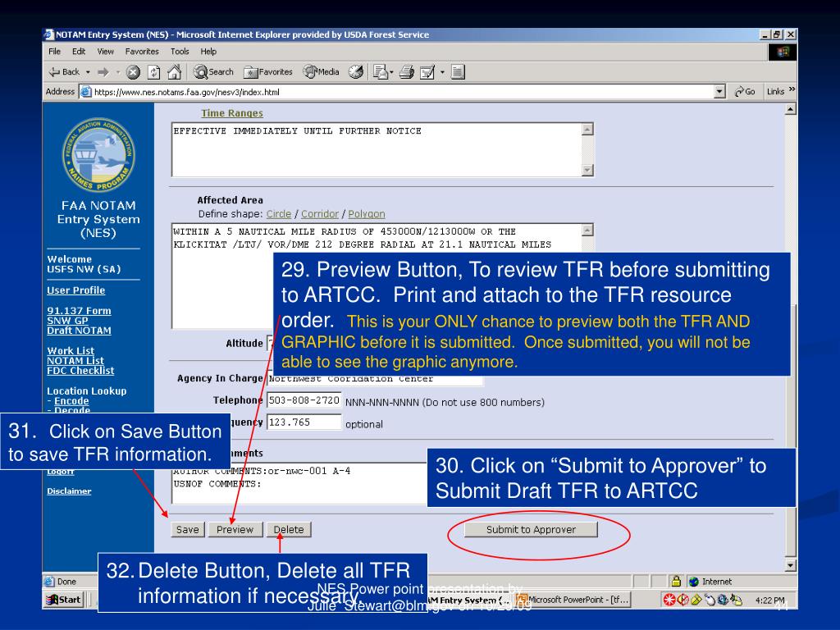Click the page icon in Address bar
Viewport: 840px width, 630px height.
(x=85, y=92)
